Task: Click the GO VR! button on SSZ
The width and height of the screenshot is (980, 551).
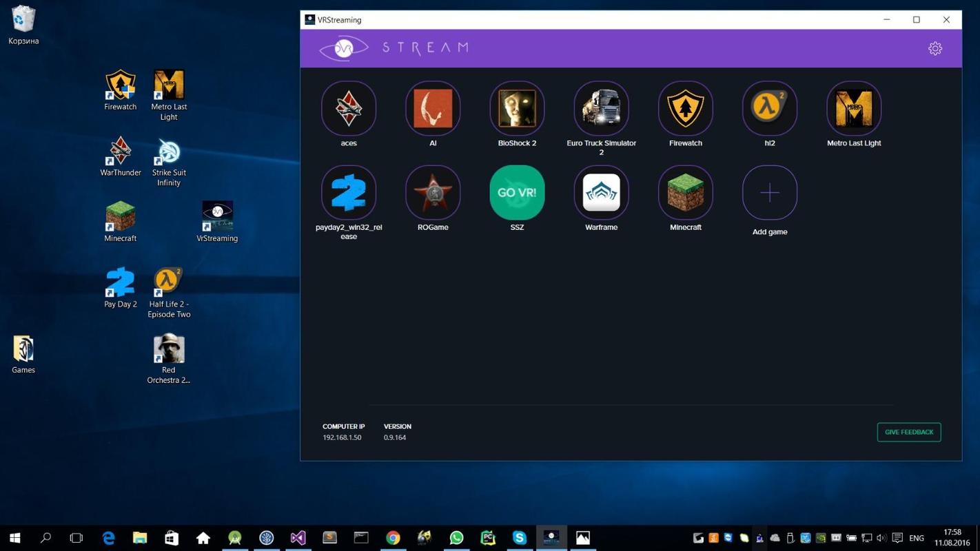Action: [517, 192]
